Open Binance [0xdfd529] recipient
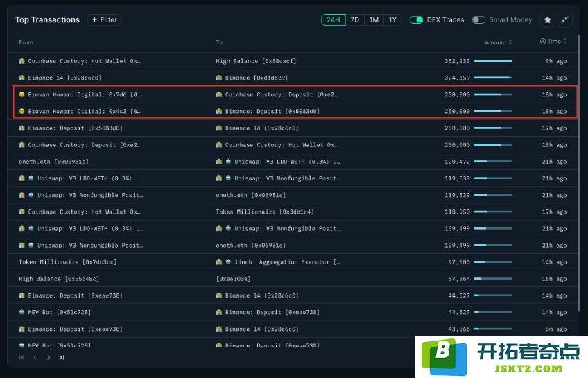Screen dimensions: 588x378 tap(257, 78)
